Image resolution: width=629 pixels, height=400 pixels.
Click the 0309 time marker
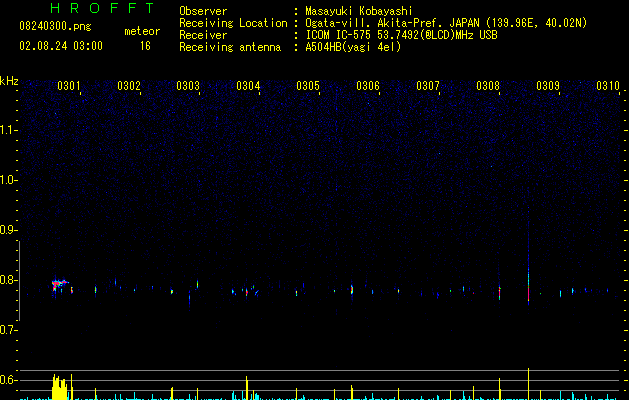point(548,86)
